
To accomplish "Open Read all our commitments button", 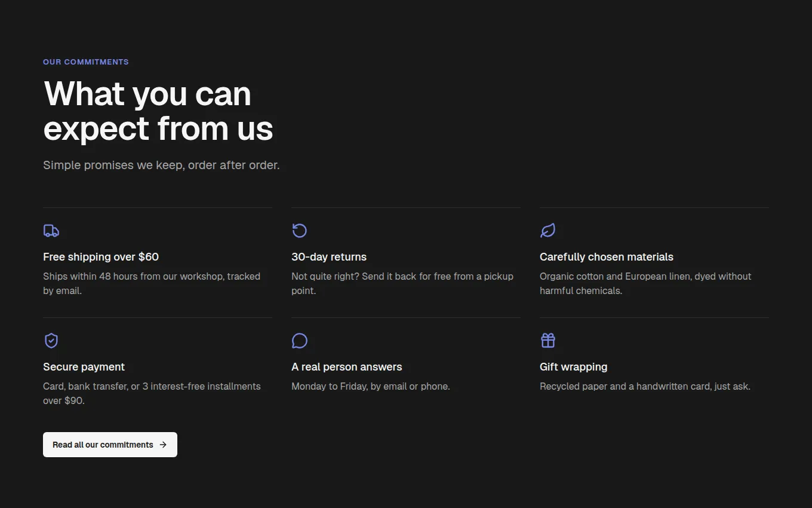I will click(x=110, y=445).
